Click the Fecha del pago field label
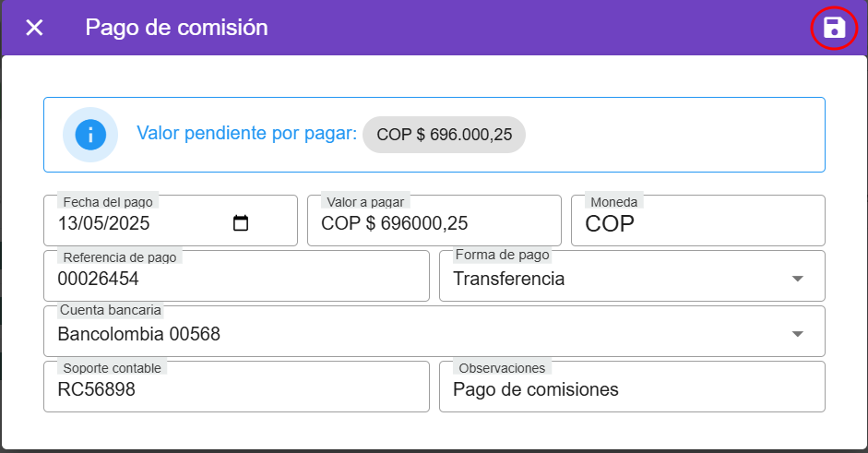 click(108, 201)
